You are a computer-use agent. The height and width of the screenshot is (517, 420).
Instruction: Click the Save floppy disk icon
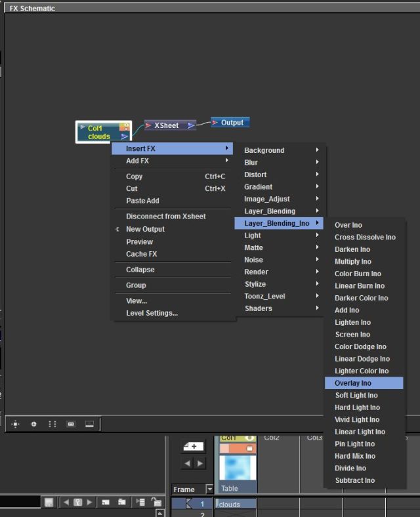click(49, 503)
